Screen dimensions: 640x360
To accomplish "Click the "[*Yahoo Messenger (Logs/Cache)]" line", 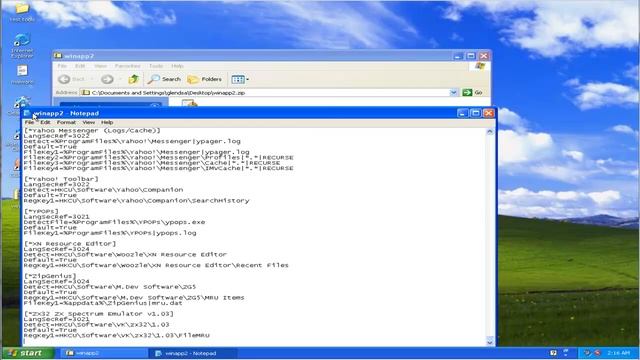I will 92,131.
